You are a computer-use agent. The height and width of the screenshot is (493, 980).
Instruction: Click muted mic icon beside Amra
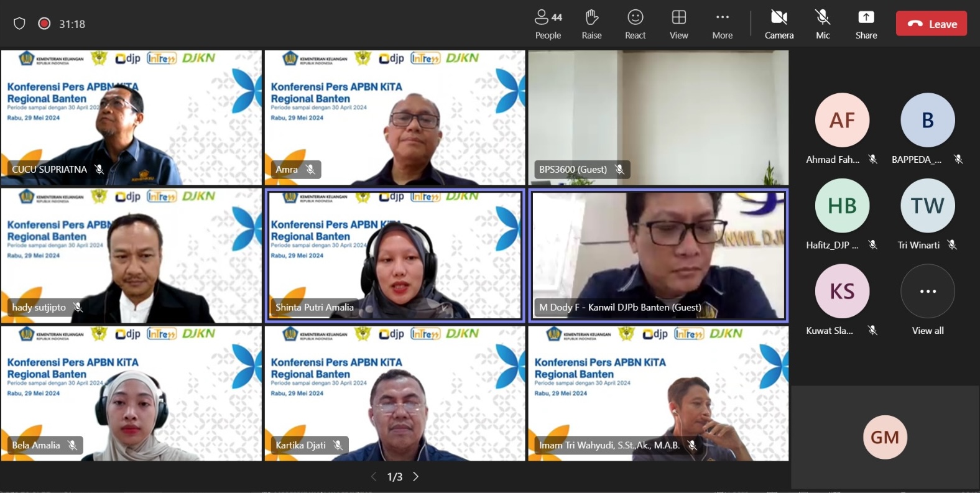310,169
